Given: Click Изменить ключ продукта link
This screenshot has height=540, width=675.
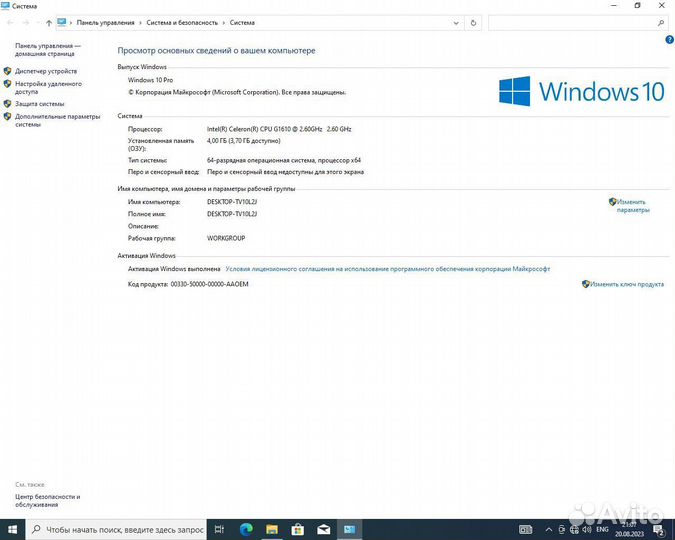Looking at the screenshot, I should tap(627, 284).
